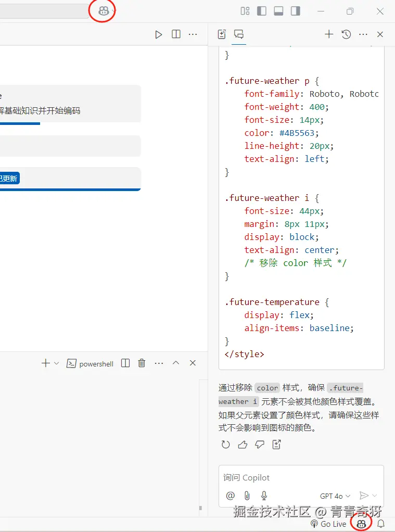Click the .future-weather i selector line
Image resolution: width=395 pixels, height=532 pixels.
pos(272,198)
